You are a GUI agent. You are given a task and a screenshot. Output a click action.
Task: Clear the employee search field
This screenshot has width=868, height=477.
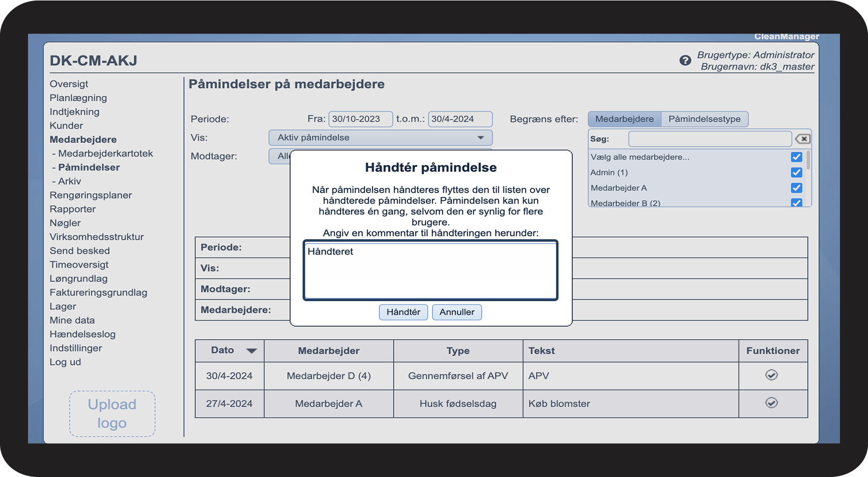(x=803, y=139)
